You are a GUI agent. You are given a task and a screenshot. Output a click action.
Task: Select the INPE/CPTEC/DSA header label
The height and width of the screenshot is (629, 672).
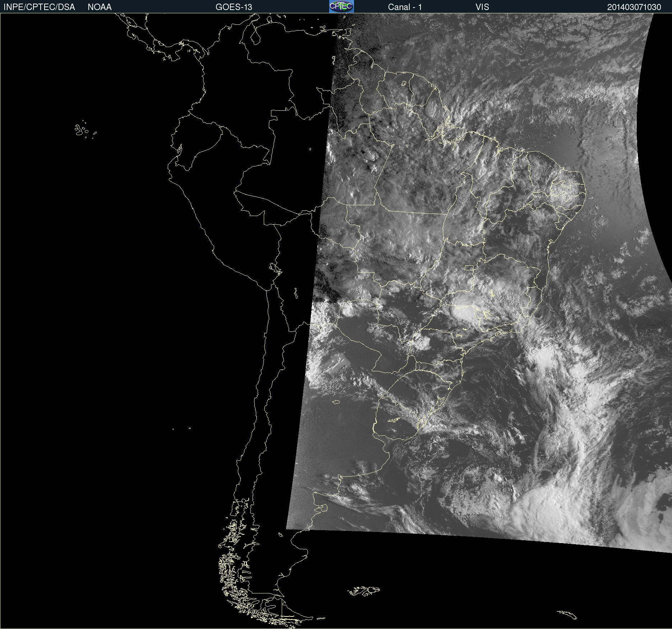tap(39, 7)
